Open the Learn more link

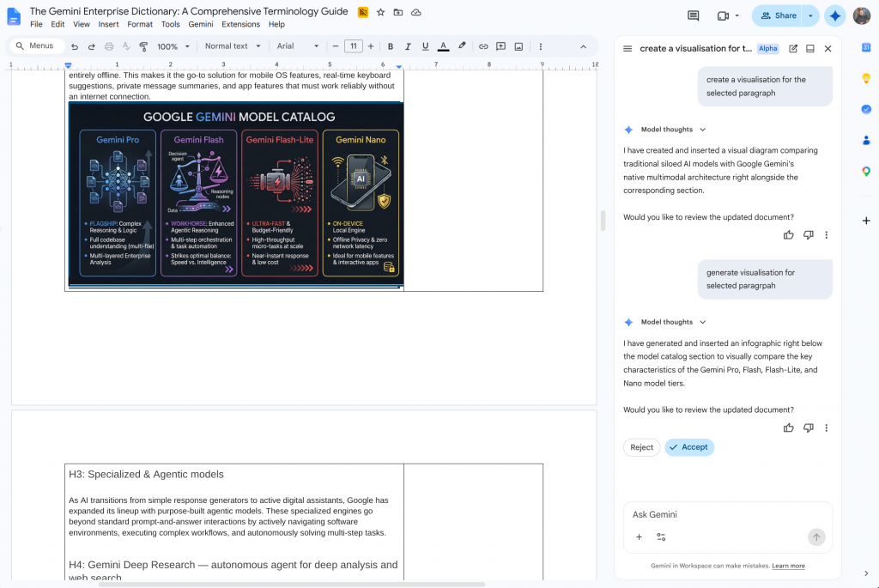click(x=788, y=567)
